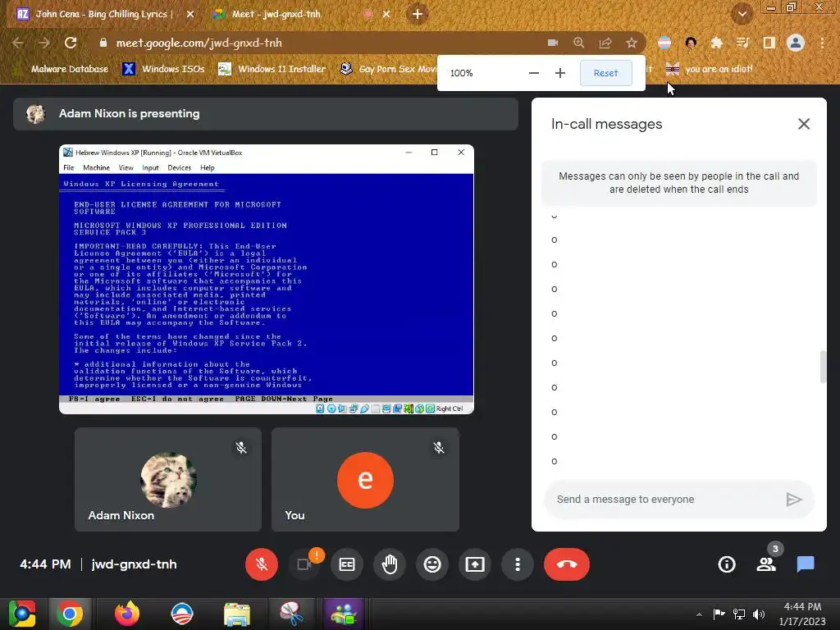Click the present now button
The image size is (840, 630).
tap(475, 564)
